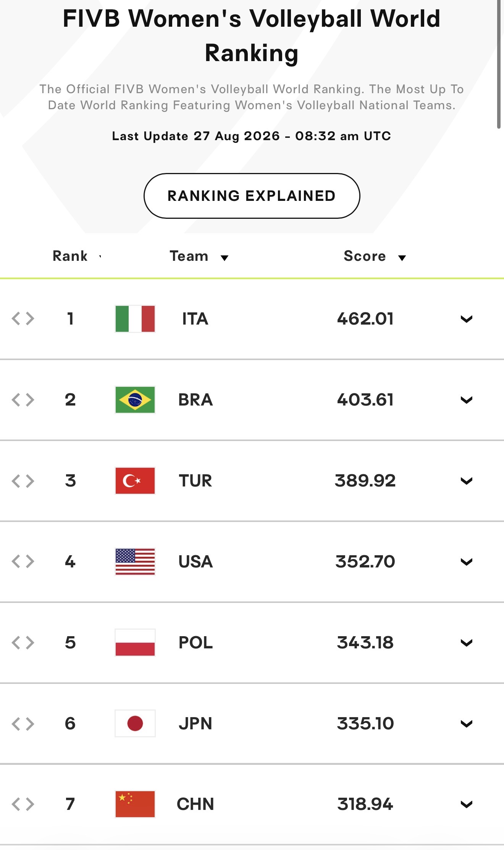The width and height of the screenshot is (504, 850).
Task: Click the Italy flag icon
Action: [x=135, y=319]
